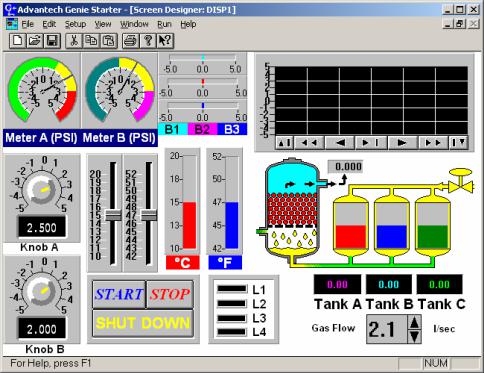484x373 pixels.
Task: Click the trend graph jump-to-start button
Action: pyautogui.click(x=285, y=143)
